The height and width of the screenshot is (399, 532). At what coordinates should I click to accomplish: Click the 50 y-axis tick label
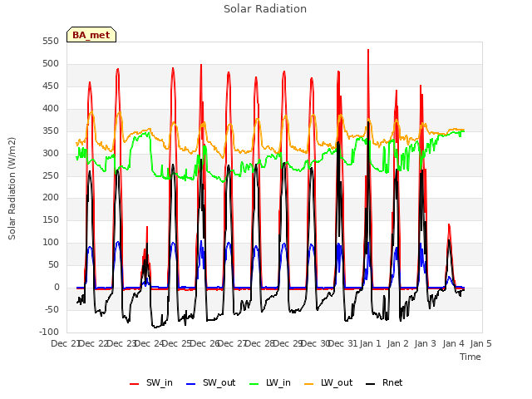53,264
